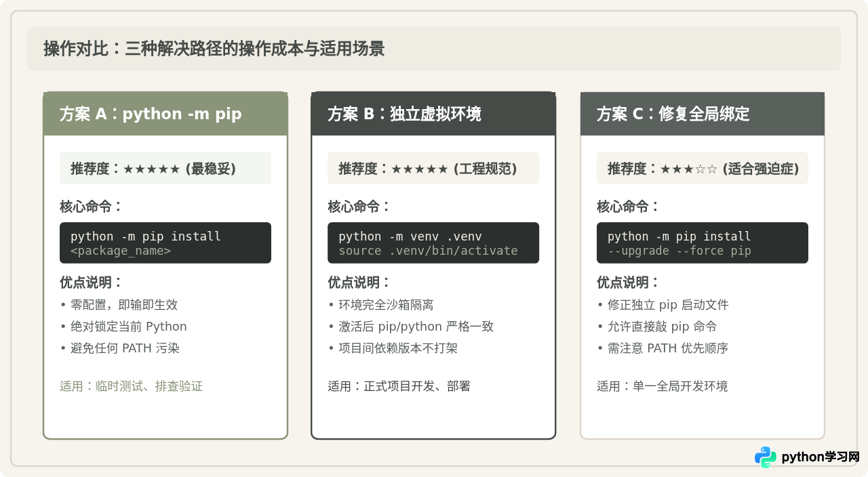Click the python -m pip install <package_name> code block
Viewport: 868px width, 477px height.
coord(165,243)
